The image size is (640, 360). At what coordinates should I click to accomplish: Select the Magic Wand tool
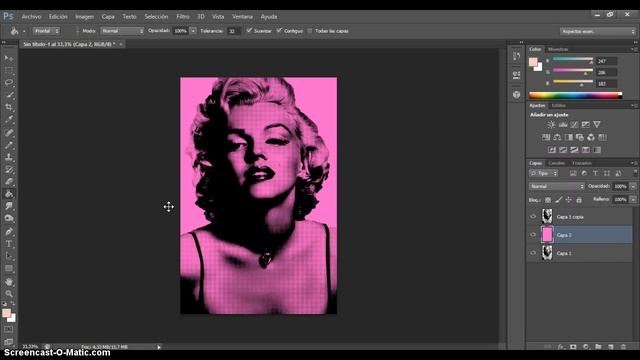coord(9,95)
